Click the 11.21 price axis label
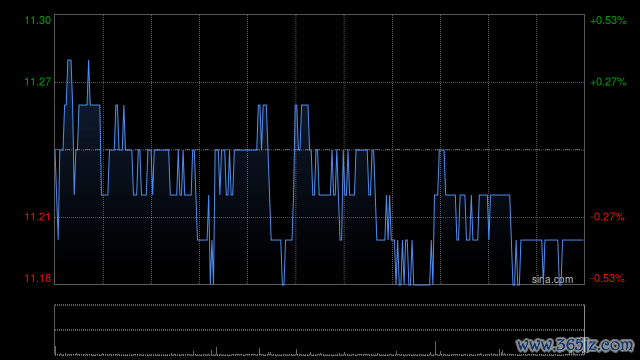This screenshot has height=360, width=640. tap(38, 217)
